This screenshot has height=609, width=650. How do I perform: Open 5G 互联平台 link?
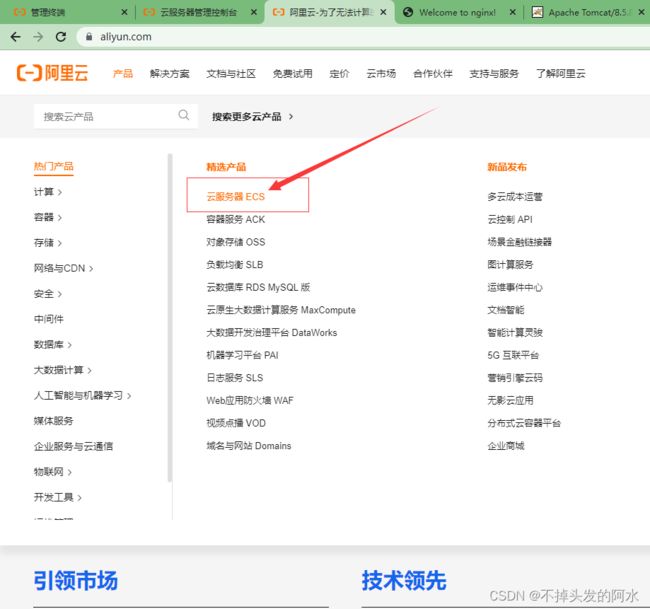(x=513, y=355)
